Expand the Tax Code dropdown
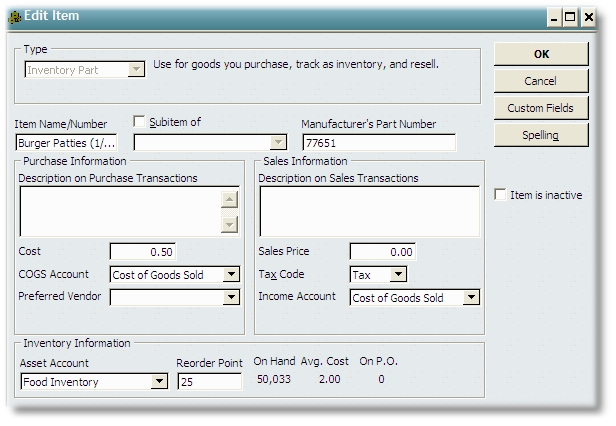 click(x=398, y=274)
